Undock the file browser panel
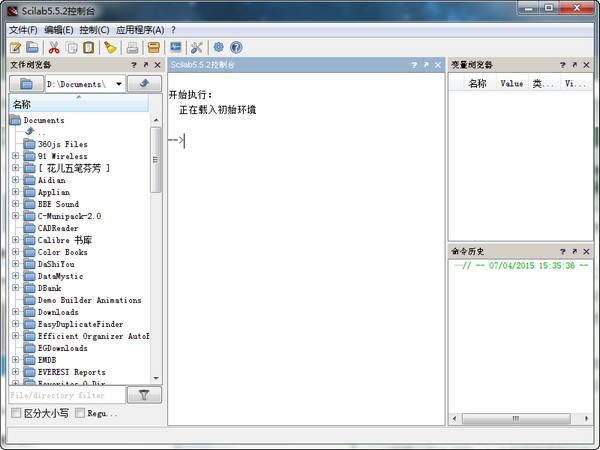 tap(145, 65)
